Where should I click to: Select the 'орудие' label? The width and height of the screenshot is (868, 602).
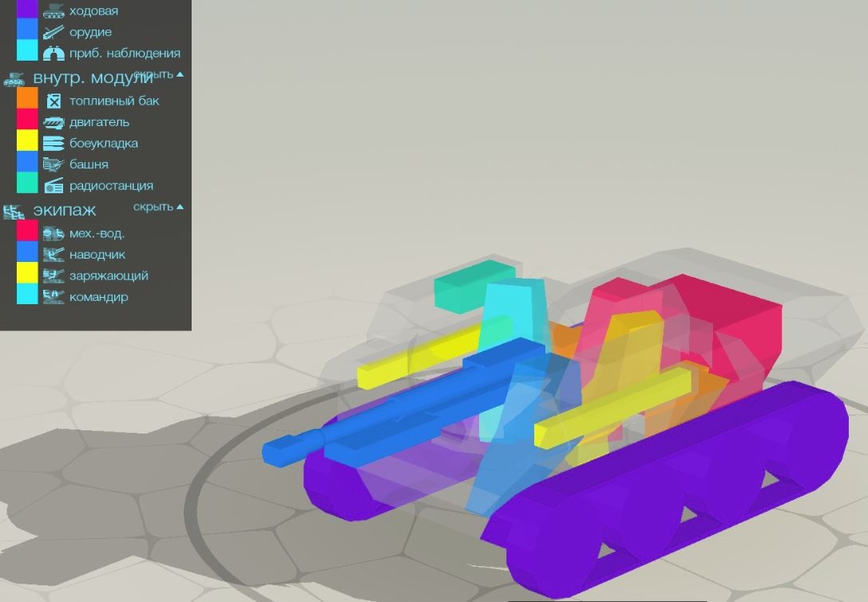click(90, 32)
